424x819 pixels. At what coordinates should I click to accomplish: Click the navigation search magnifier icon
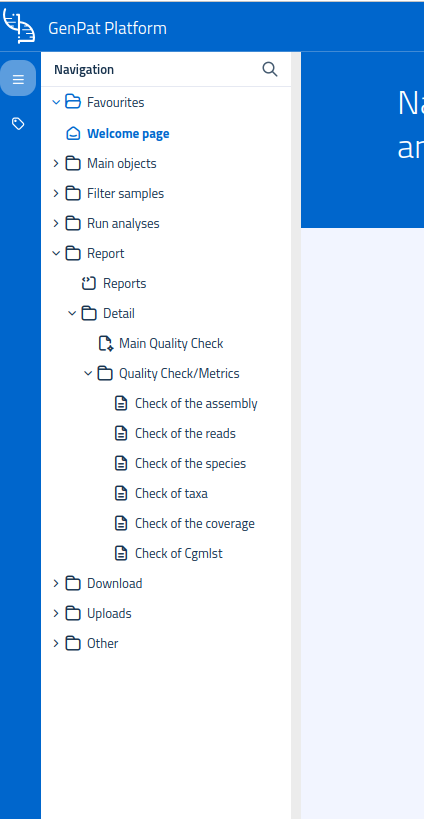269,69
